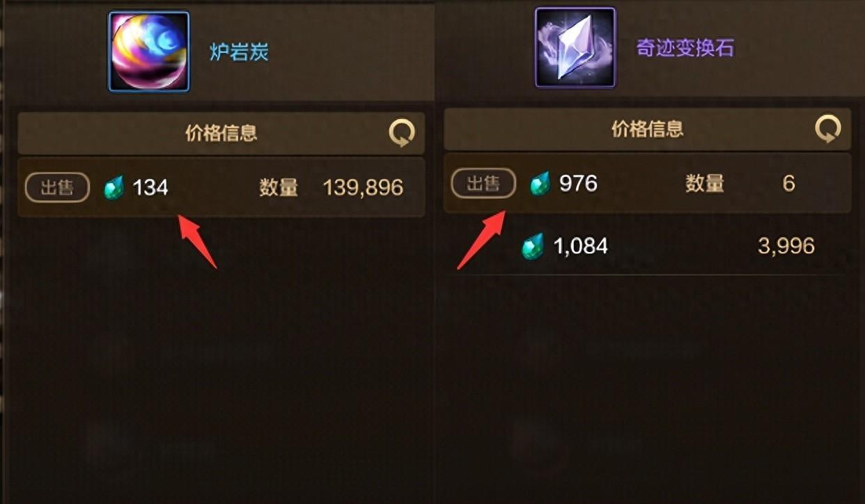
Task: Select the 134 price listing row
Action: click(x=221, y=187)
